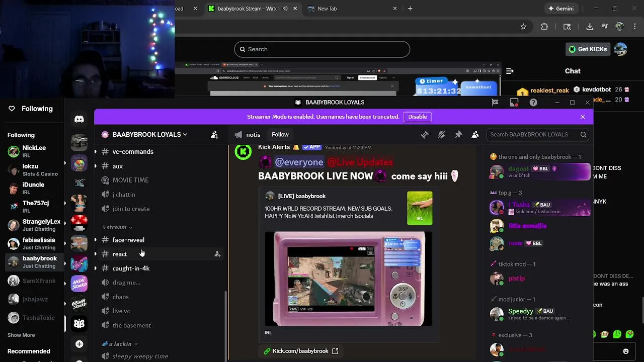The image size is (644, 362).
Task: Click the Get KICKs button
Action: 587,49
